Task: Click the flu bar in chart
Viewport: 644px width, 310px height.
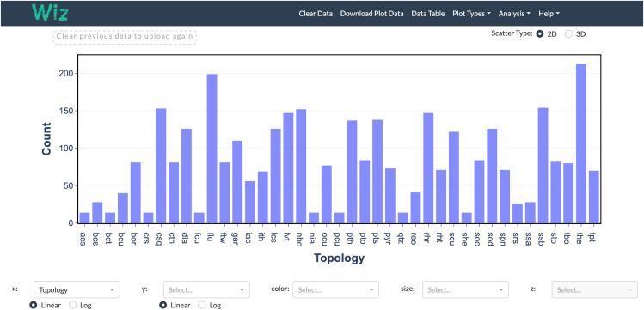Action: [x=212, y=149]
